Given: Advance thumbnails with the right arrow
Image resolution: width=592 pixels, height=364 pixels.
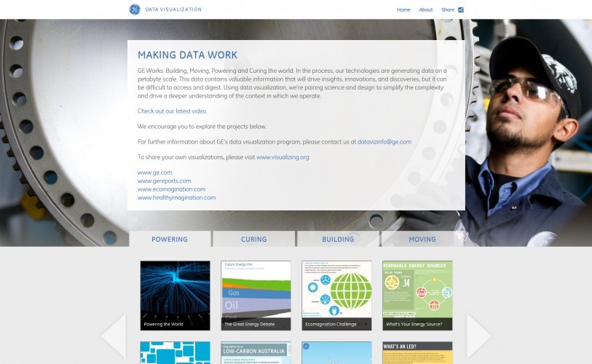Looking at the screenshot, I should click(479, 336).
